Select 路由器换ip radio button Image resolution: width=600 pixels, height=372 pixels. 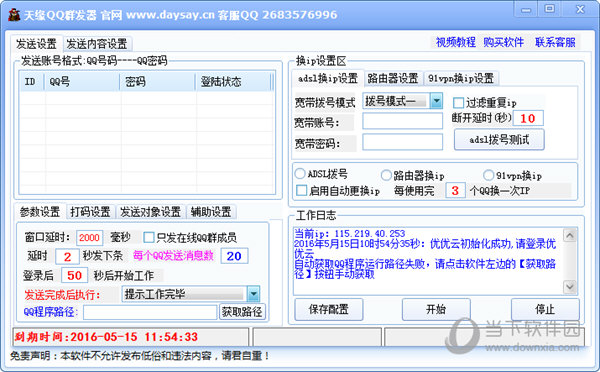click(386, 175)
